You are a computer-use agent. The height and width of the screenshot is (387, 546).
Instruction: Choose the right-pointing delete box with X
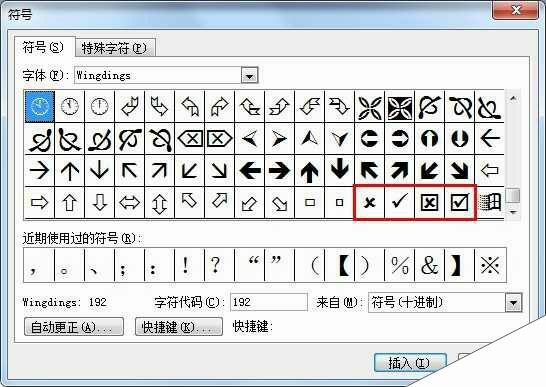[219, 139]
